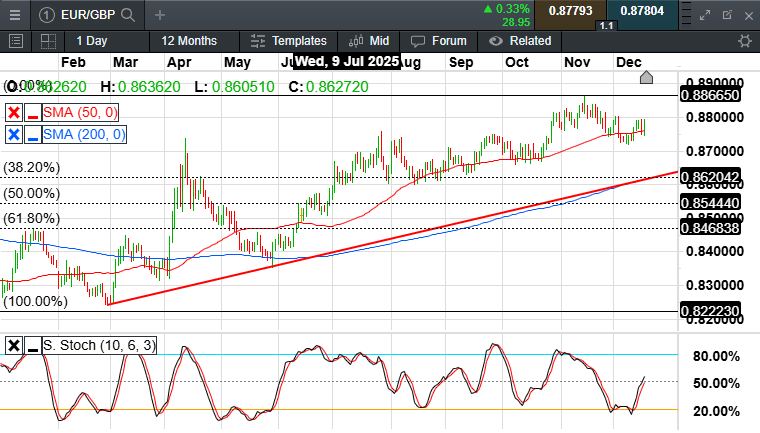Remove the S. Stoch indicator with X
The width and height of the screenshot is (760, 433).
click(14, 346)
